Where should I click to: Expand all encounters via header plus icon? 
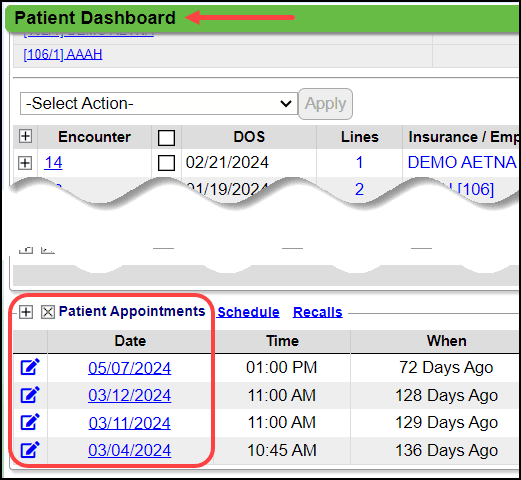[x=25, y=136]
